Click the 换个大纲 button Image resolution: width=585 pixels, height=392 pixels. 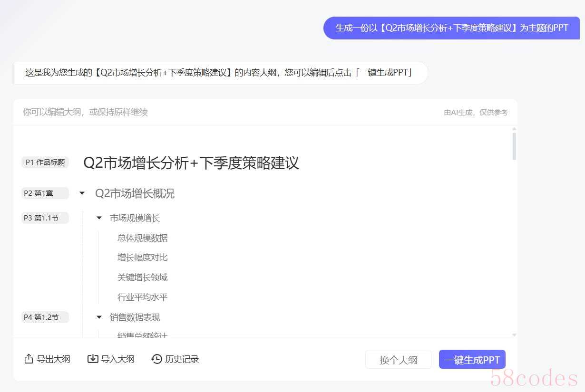(x=398, y=360)
